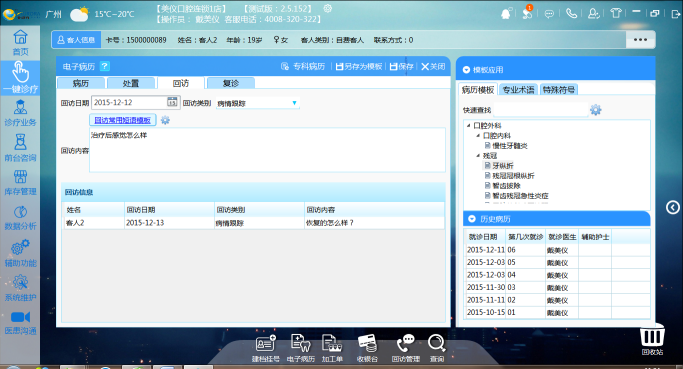Collapse the 模板应用 panel header
Image resolution: width=683 pixels, height=369 pixels.
(x=466, y=70)
